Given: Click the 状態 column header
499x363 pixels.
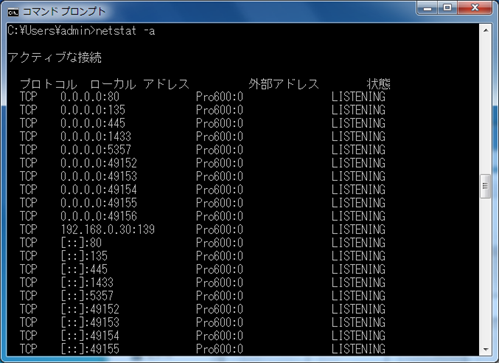Looking at the screenshot, I should click(x=378, y=84).
